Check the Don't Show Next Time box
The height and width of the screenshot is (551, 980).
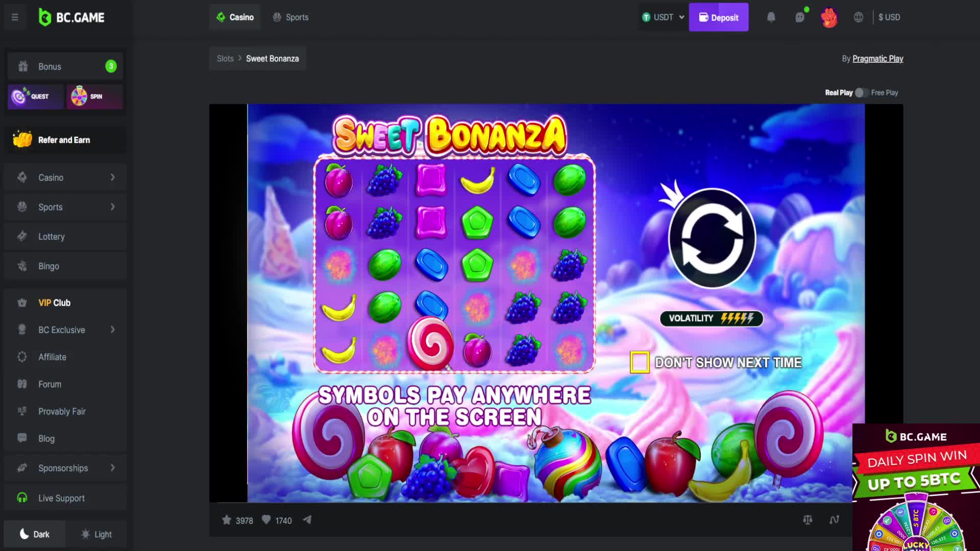(640, 362)
